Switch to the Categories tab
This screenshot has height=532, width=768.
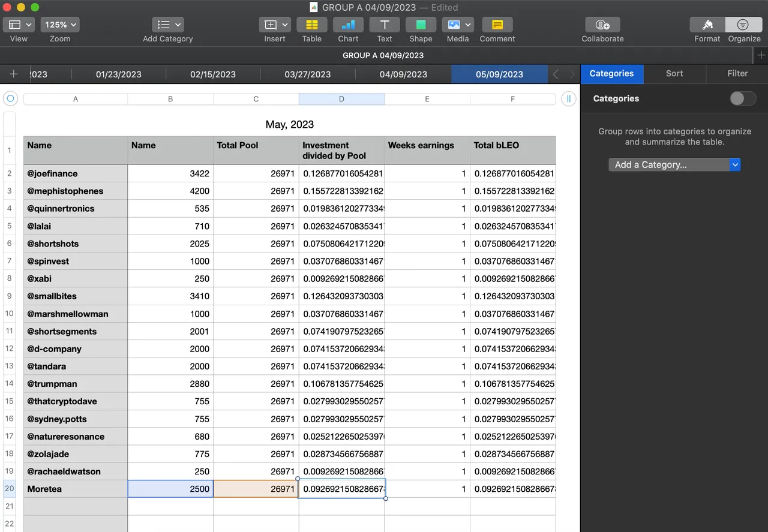(611, 74)
